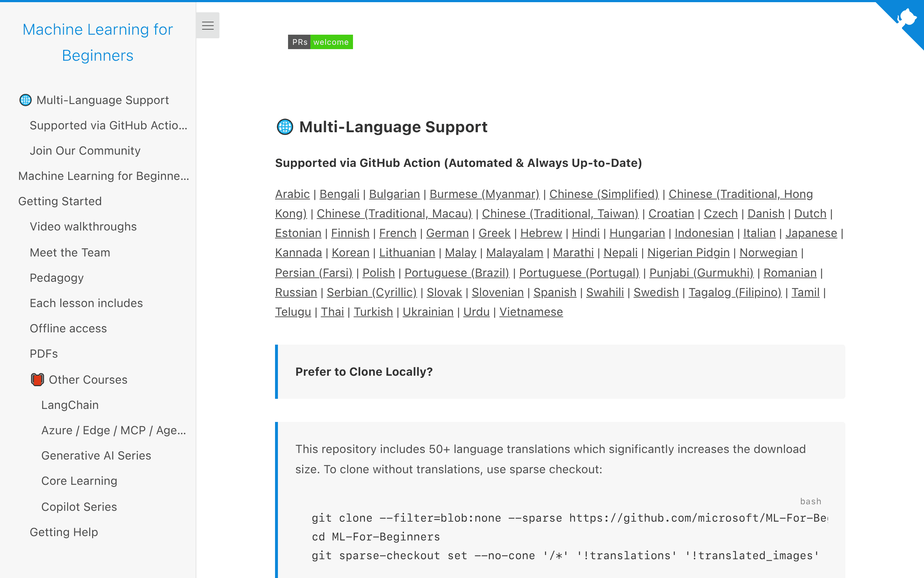
Task: Open the Danish translation link
Action: pos(766,213)
